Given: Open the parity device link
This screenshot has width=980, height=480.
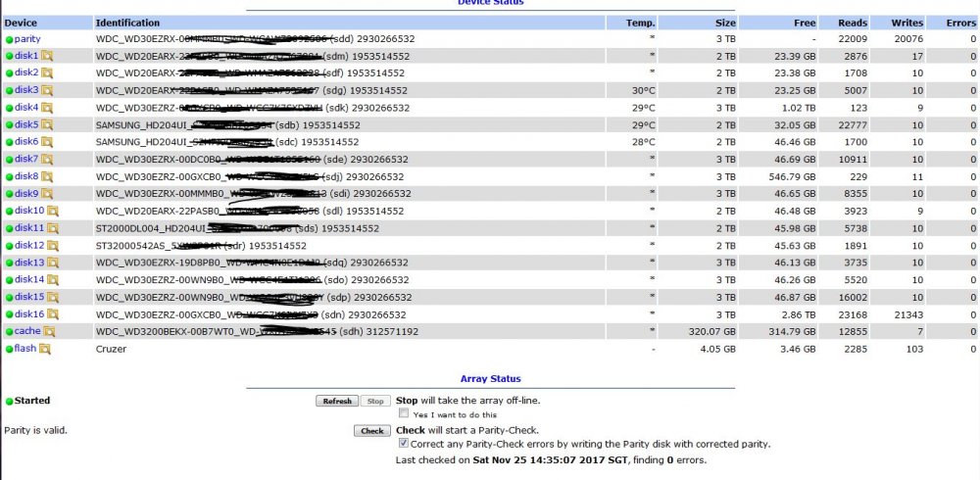Looking at the screenshot, I should pyautogui.click(x=27, y=39).
